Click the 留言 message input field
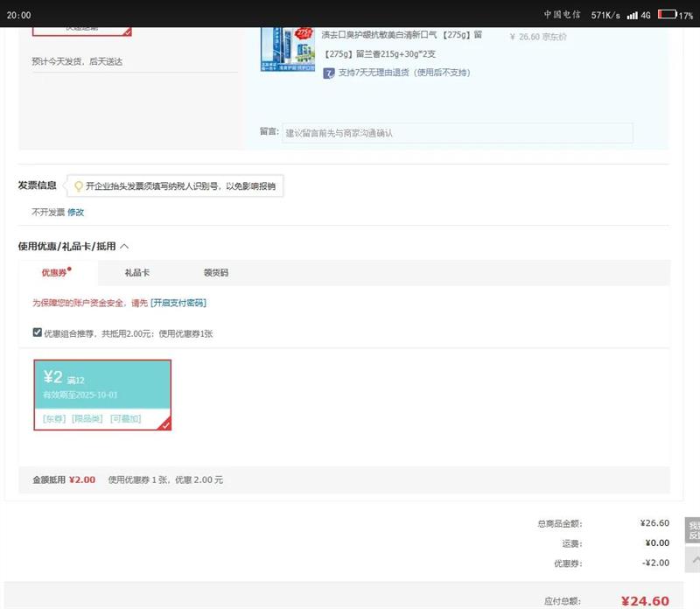The width and height of the screenshot is (700, 609). coord(457,133)
